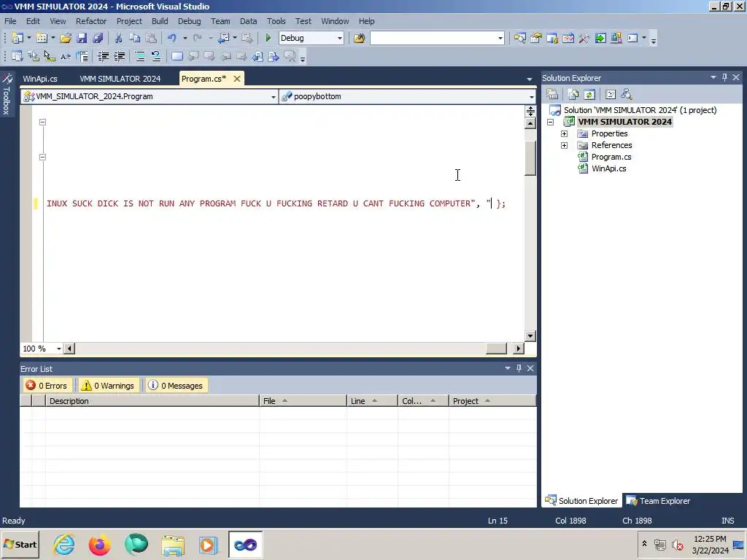Open the Command Window icon

(x=632, y=38)
